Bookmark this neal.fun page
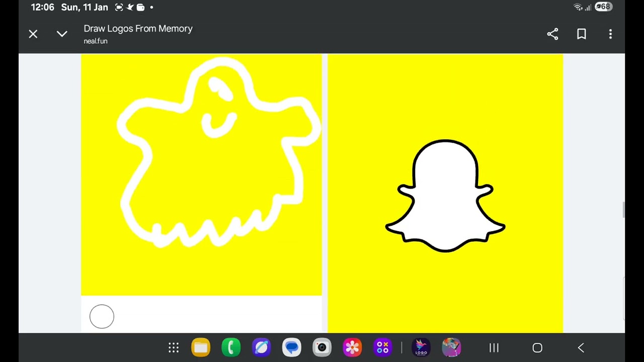This screenshot has height=362, width=644. 582,34
